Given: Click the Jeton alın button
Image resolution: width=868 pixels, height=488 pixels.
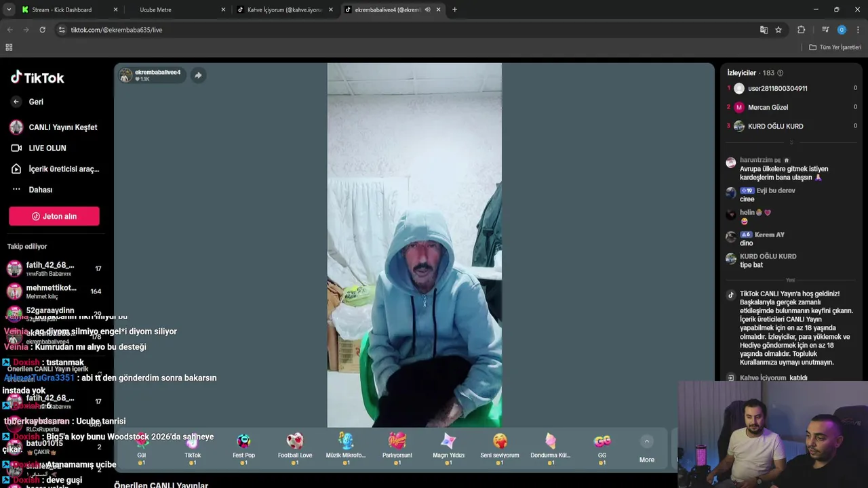Looking at the screenshot, I should coord(54,216).
